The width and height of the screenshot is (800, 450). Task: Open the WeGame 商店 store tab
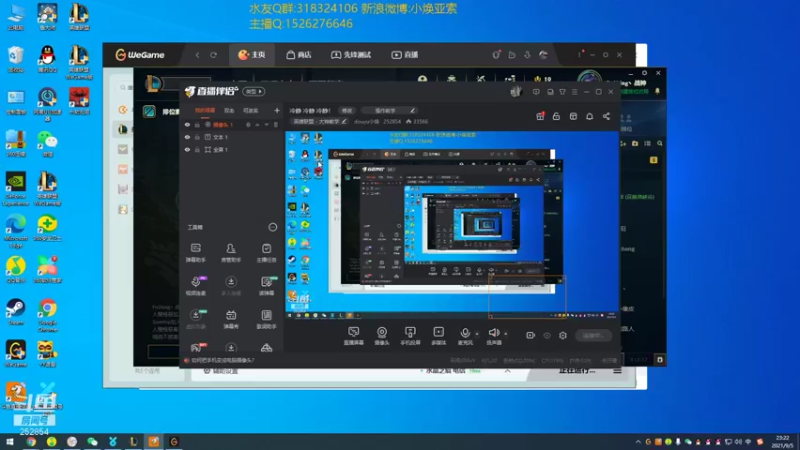pos(299,55)
